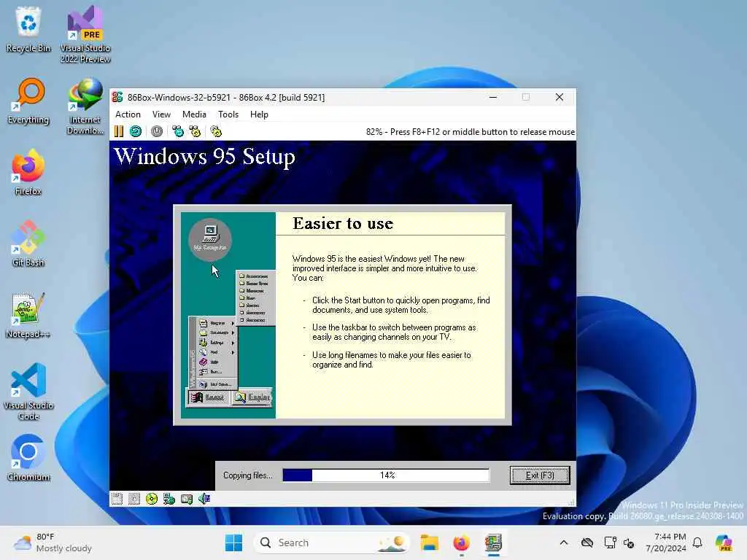Open File Explorer from the taskbar
The image size is (747, 560).
pos(429,542)
